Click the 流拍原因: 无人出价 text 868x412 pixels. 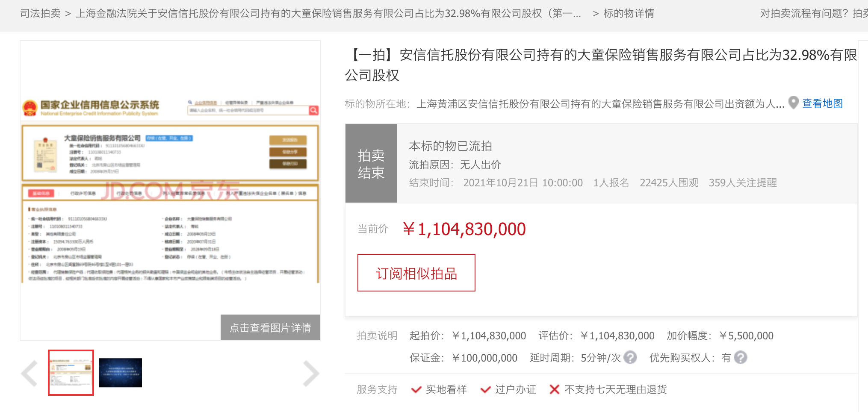point(455,165)
